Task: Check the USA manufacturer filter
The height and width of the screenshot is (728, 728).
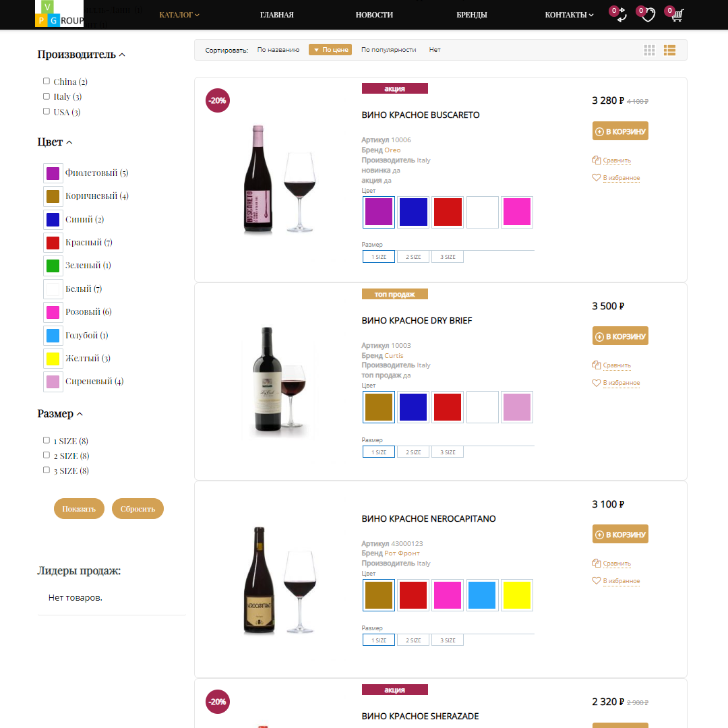Action: click(x=47, y=111)
